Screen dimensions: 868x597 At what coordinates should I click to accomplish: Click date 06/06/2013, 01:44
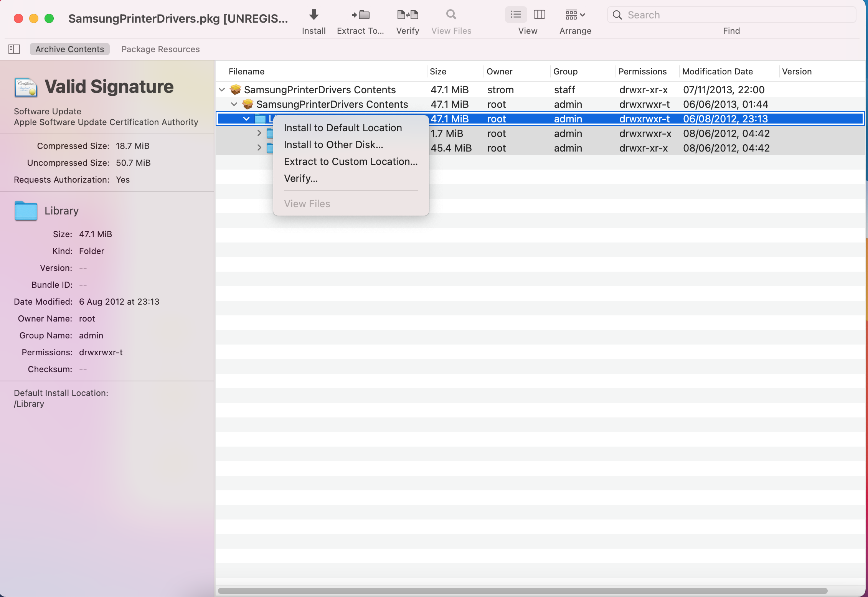(x=726, y=104)
